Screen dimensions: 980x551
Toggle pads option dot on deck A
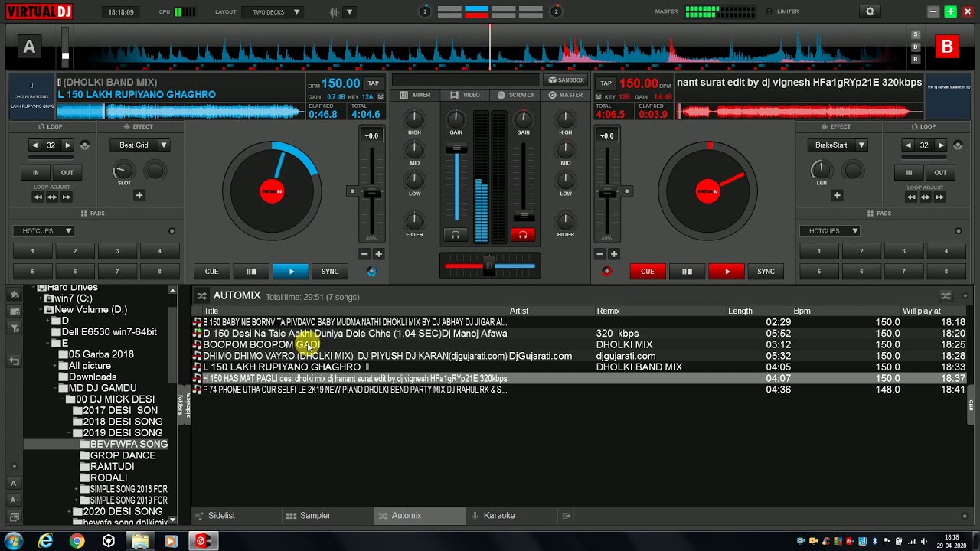tap(171, 231)
